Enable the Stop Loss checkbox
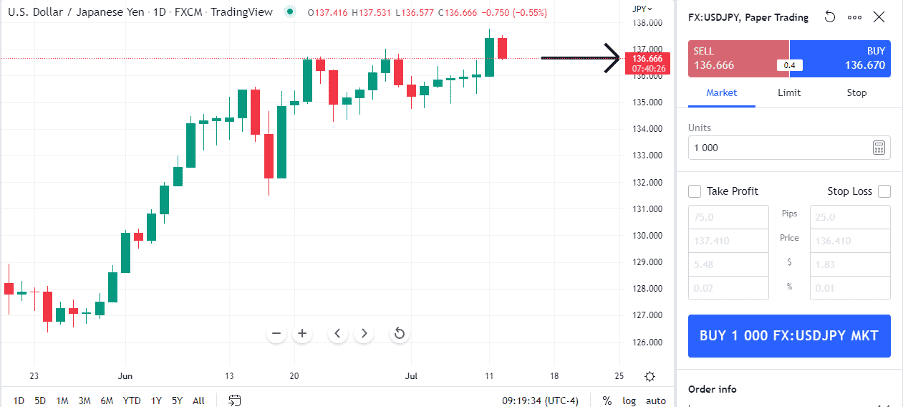This screenshot has height=408, width=904. point(883,191)
